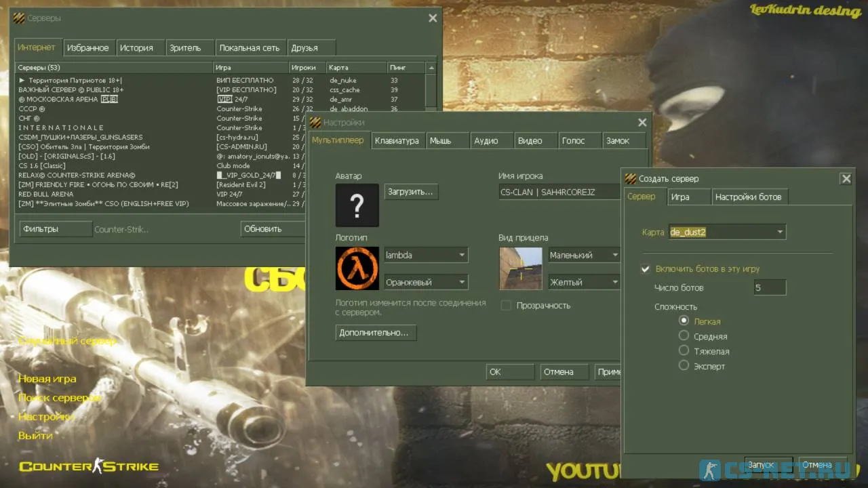Select the Территория Патриотов 18+ server
Screen dimensions: 868x488
point(221,80)
